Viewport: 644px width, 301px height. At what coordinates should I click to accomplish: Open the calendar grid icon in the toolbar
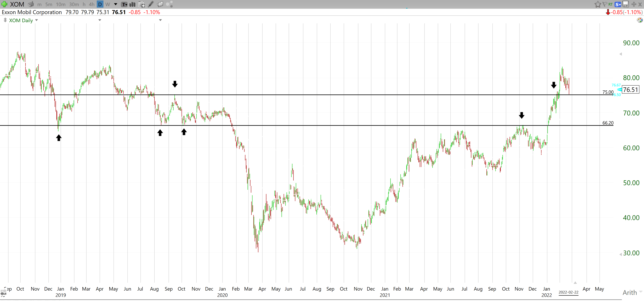coord(142,4)
